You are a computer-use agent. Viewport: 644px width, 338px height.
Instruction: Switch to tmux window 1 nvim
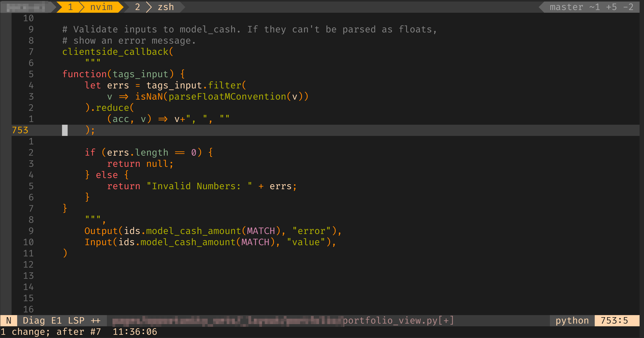pyautogui.click(x=90, y=7)
